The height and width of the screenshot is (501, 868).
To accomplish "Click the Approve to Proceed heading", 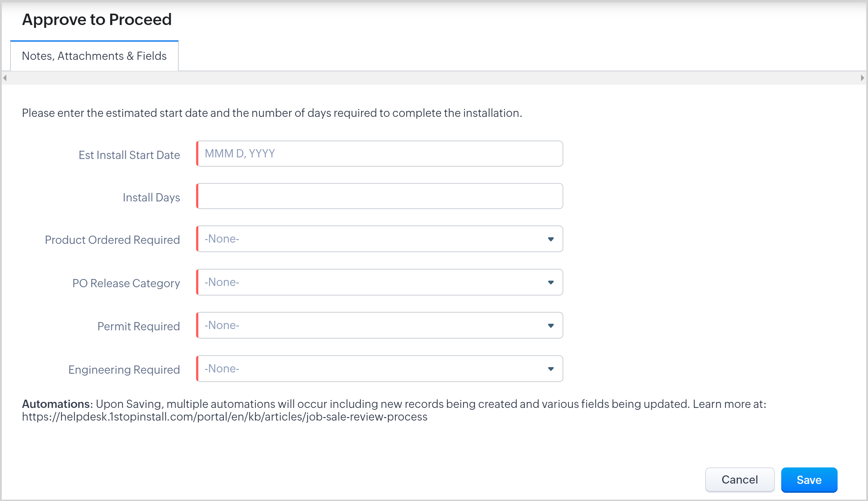I will [97, 20].
